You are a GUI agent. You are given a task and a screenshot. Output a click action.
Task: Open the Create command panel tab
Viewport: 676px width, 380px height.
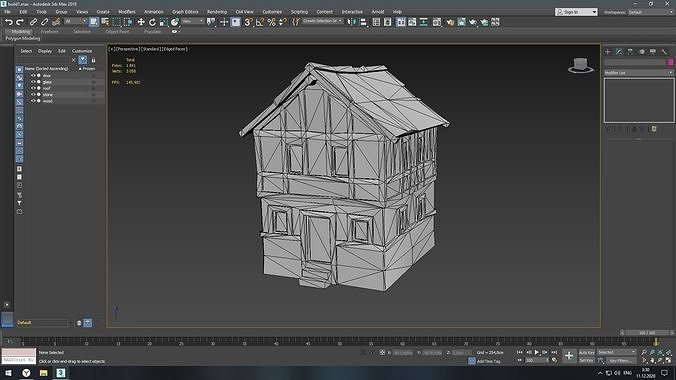coord(608,52)
